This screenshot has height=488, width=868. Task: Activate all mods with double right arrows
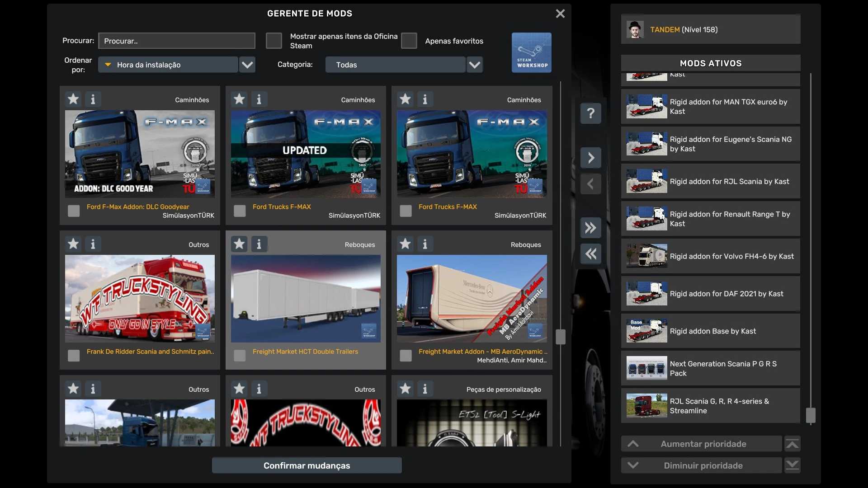[x=590, y=227]
